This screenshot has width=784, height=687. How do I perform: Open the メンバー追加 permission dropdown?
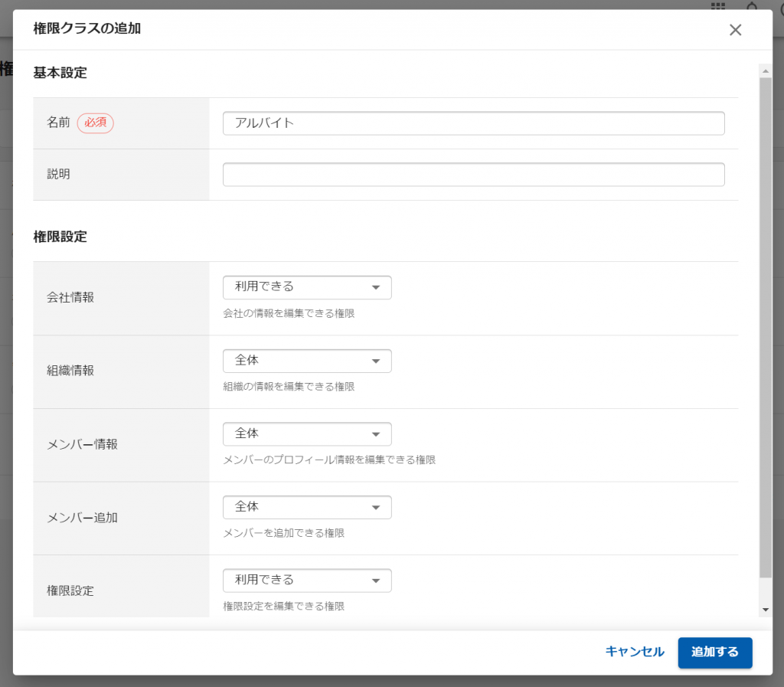tap(307, 507)
